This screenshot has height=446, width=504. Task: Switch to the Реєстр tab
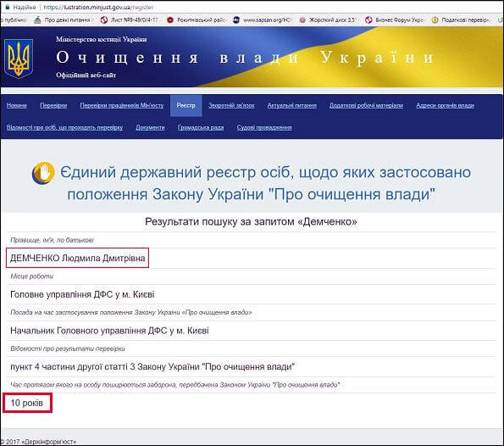click(x=186, y=105)
